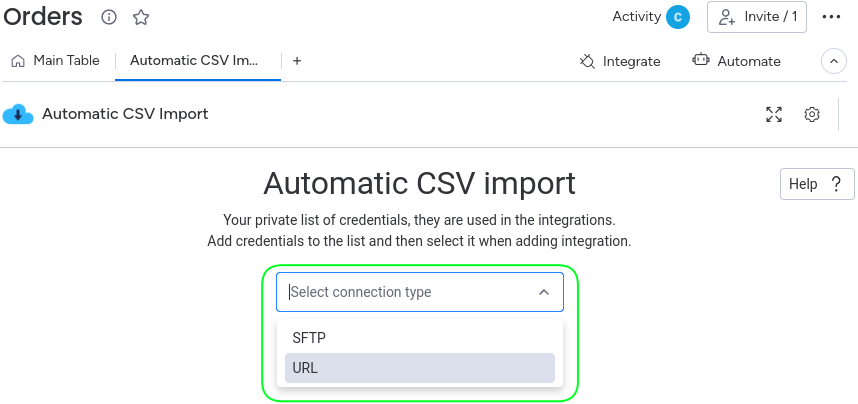
Task: Collapse the board header with chevron
Action: point(834,61)
